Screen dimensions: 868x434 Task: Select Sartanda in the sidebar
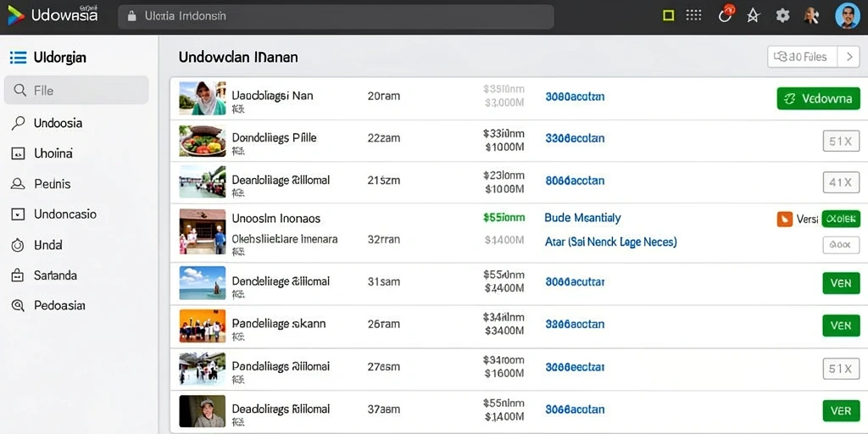(55, 275)
